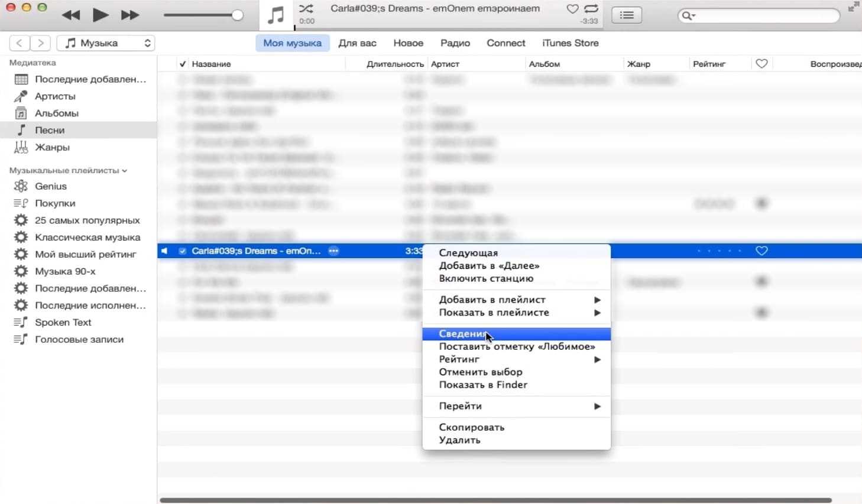Expand the Рейтинг submenu
The image size is (862, 504).
click(517, 359)
